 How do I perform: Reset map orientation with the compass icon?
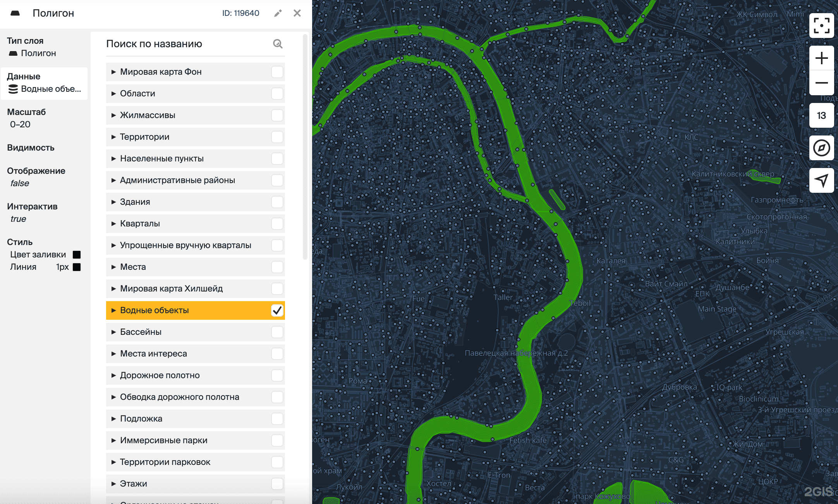(821, 148)
